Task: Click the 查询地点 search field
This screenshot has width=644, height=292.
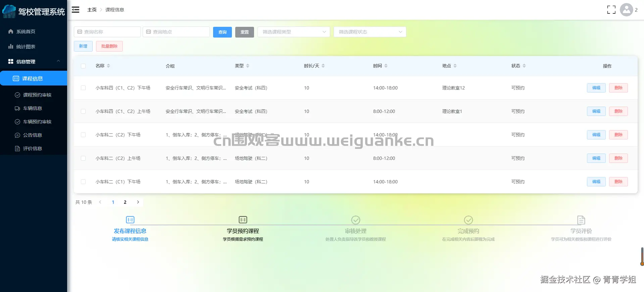Action: [x=176, y=32]
